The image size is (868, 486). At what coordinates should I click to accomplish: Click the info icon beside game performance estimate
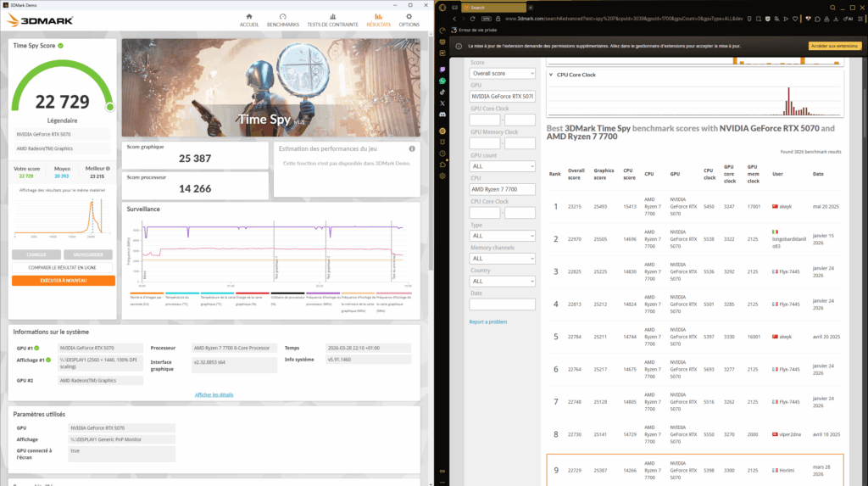[412, 148]
